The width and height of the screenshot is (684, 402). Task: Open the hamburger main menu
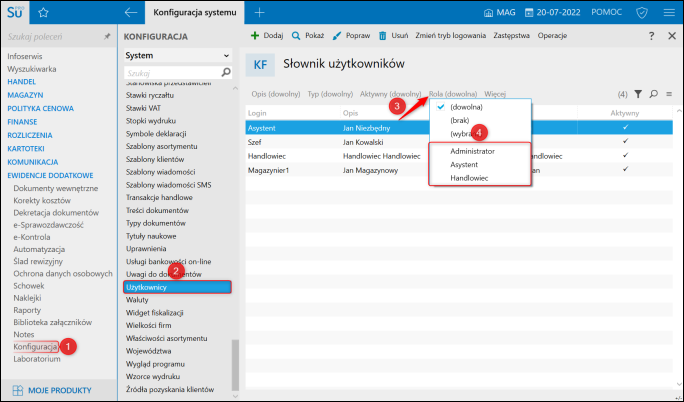pyautogui.click(x=669, y=13)
